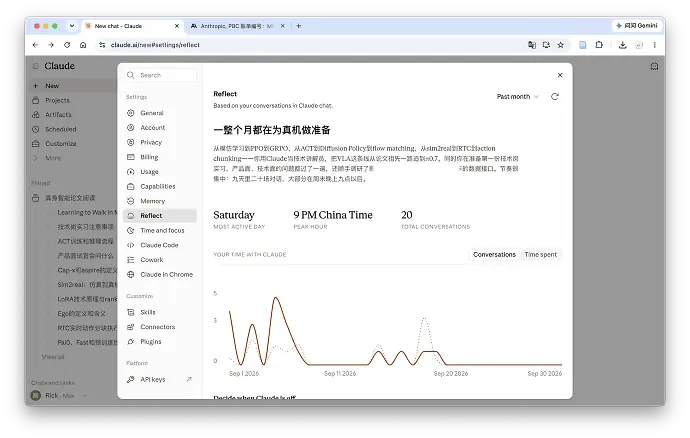Click the Claude in Chrome globe icon
Screen dimensions: 690x438
pos(131,274)
